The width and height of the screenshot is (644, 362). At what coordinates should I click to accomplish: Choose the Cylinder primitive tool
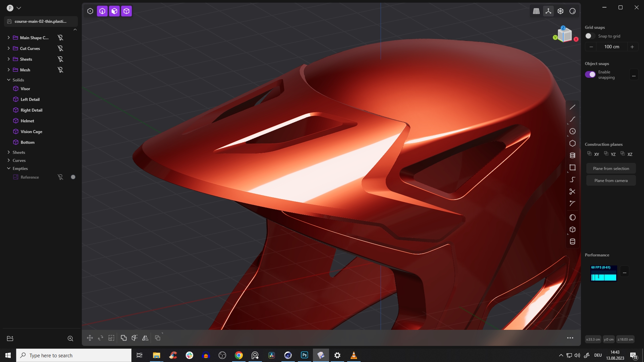pos(573,241)
